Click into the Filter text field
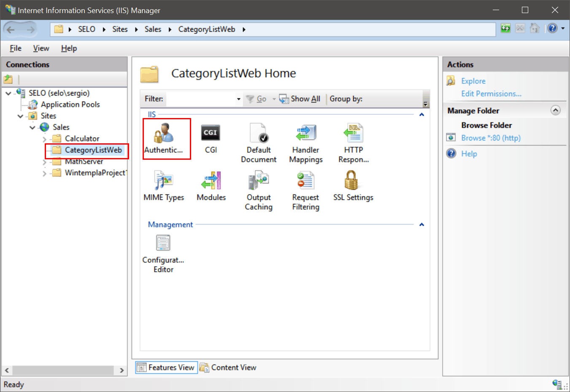The height and width of the screenshot is (392, 570). [201, 99]
